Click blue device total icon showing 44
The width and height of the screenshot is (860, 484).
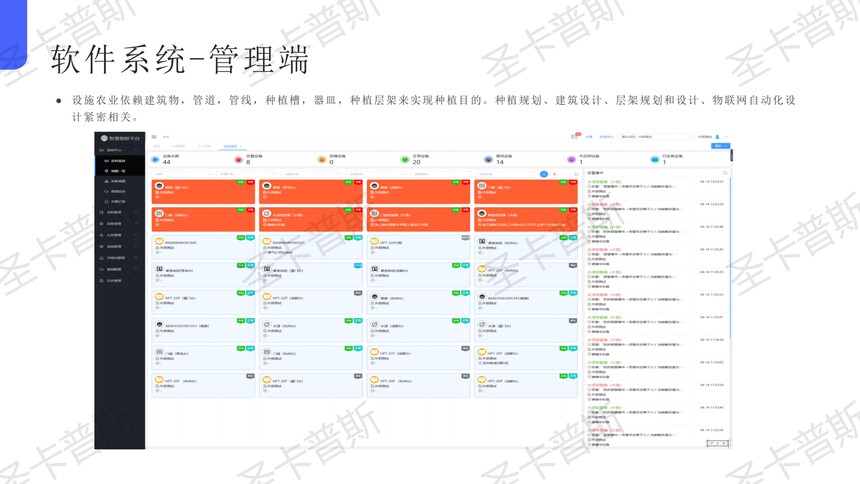point(155,159)
